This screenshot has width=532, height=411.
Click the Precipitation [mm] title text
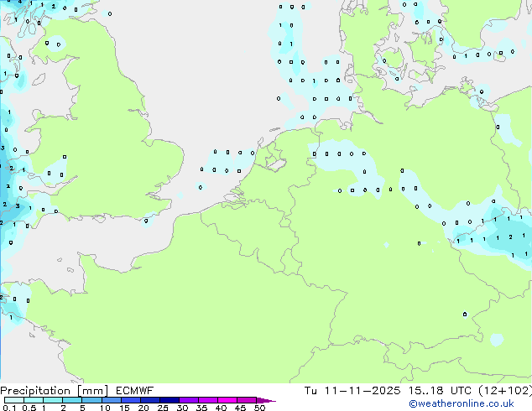coord(55,391)
